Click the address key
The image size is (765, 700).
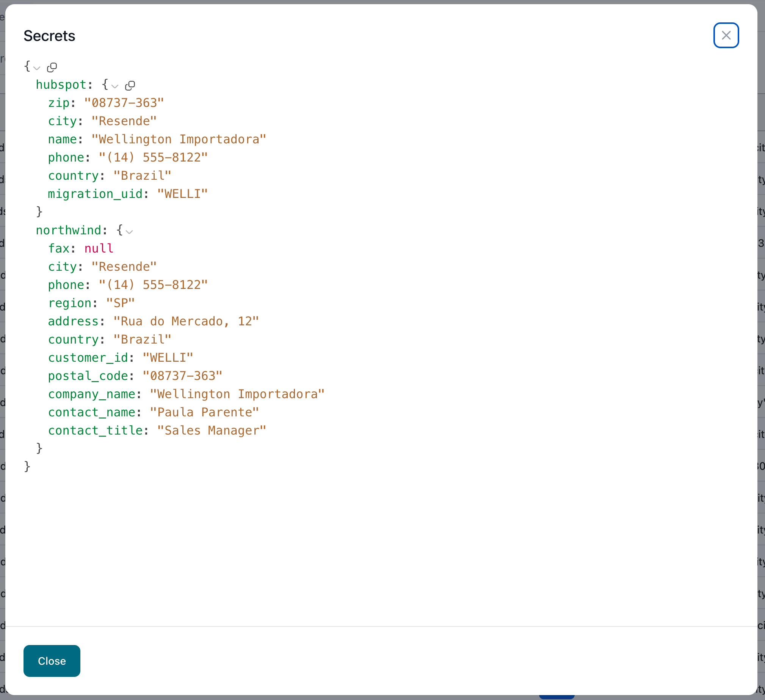click(73, 321)
